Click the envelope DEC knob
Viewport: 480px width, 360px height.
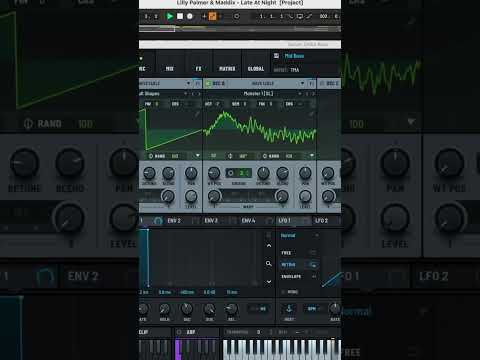(187, 309)
